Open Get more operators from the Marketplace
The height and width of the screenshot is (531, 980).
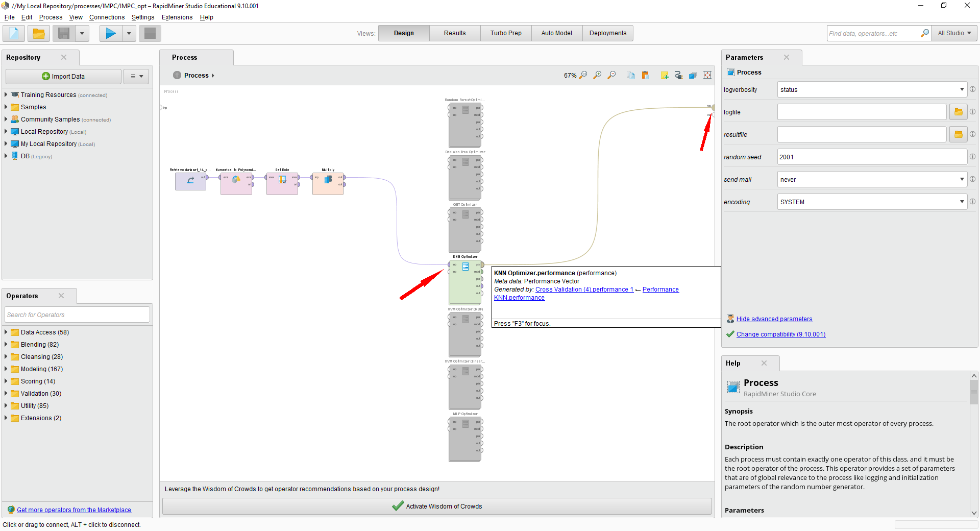click(74, 510)
